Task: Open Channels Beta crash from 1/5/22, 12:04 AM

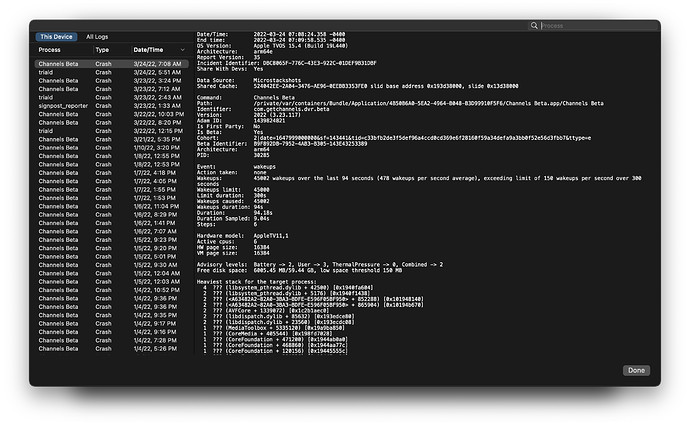Action: (x=58, y=272)
